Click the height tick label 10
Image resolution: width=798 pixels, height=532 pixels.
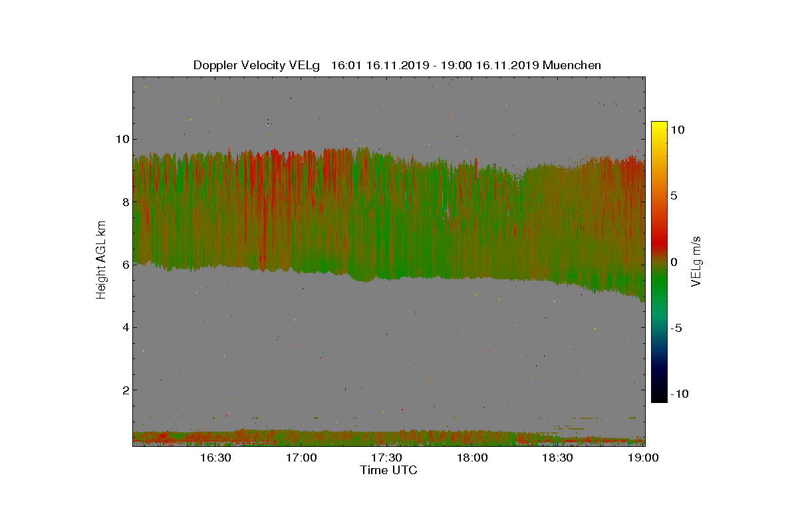tap(122, 139)
